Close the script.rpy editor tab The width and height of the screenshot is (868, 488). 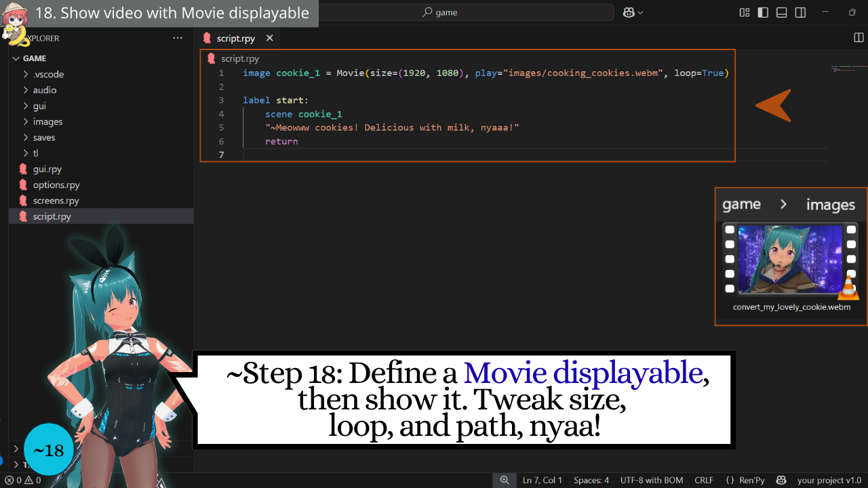point(269,38)
